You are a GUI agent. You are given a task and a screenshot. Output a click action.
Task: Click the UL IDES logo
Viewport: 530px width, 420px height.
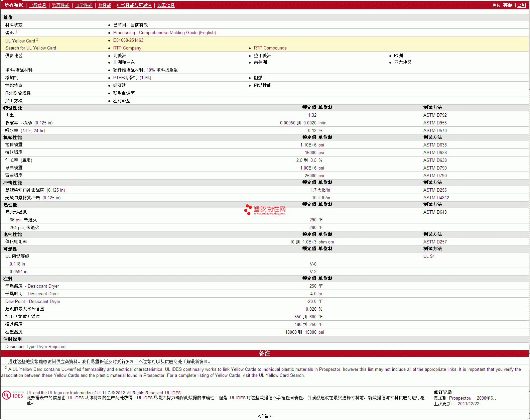tap(13, 395)
